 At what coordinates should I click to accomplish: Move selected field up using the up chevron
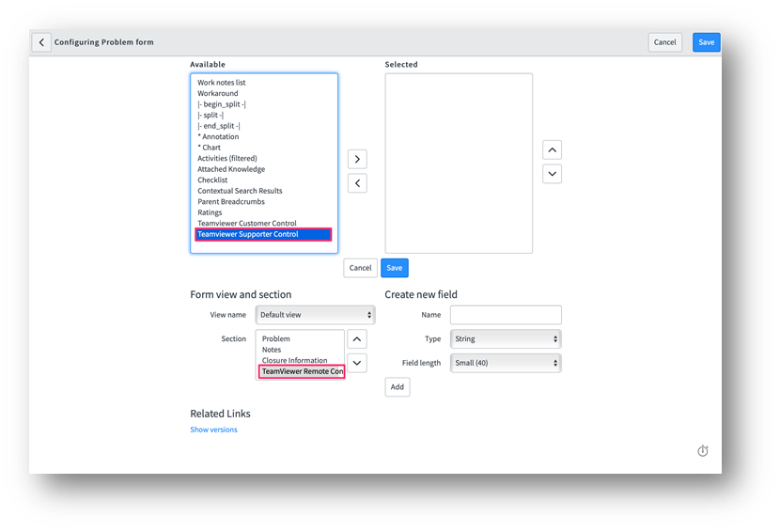[x=552, y=149]
